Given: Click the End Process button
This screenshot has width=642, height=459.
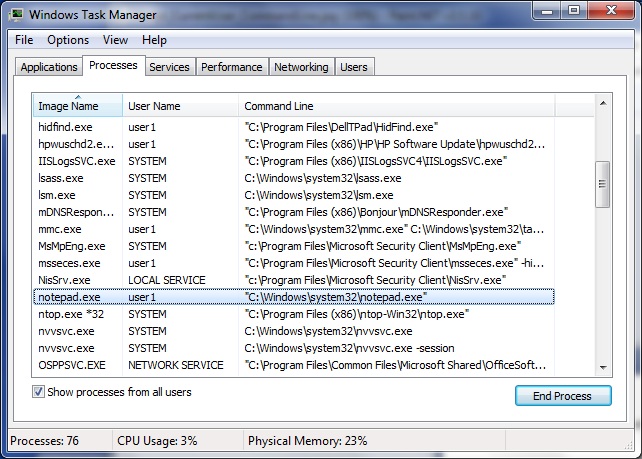Looking at the screenshot, I should pos(563,396).
